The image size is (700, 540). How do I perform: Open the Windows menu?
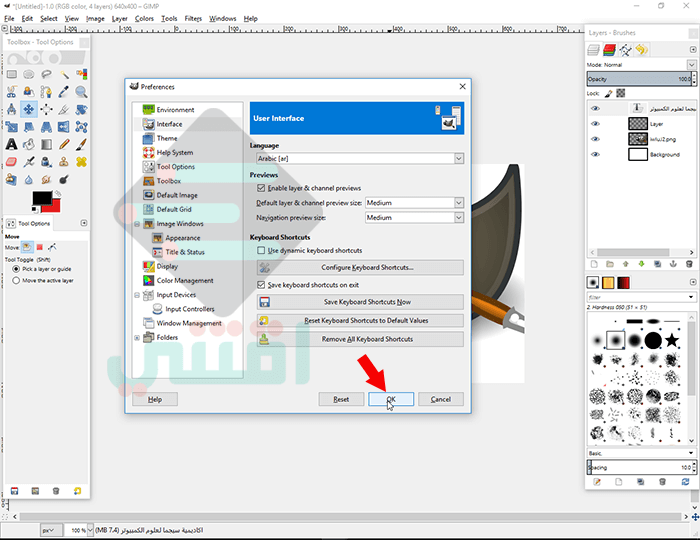coord(222,19)
